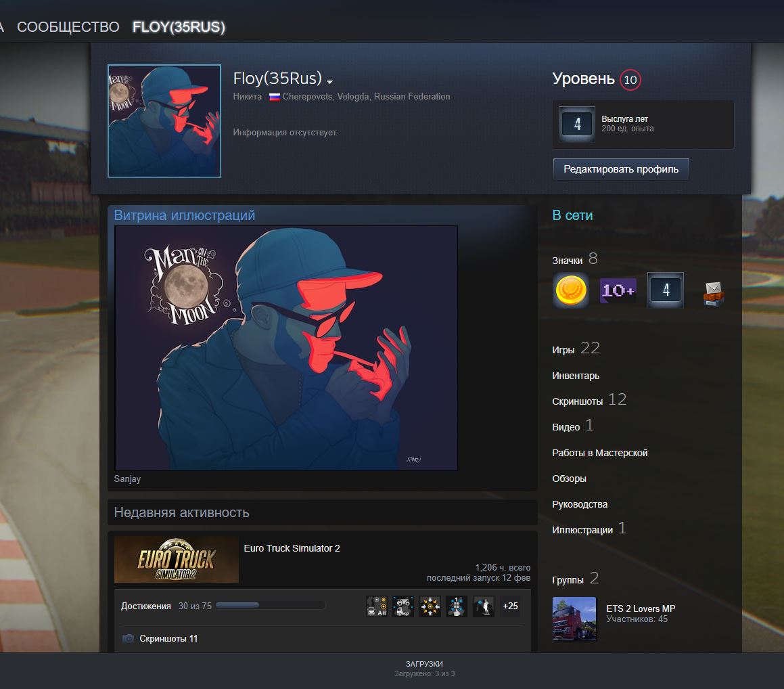784x689 pixels.
Task: Click the В сети online status
Action: (x=572, y=215)
